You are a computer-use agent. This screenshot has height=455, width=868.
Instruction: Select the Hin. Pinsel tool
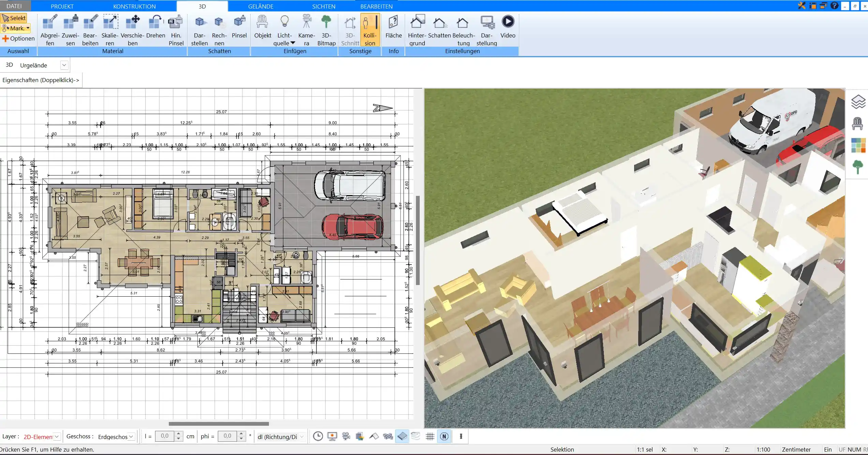click(x=176, y=30)
